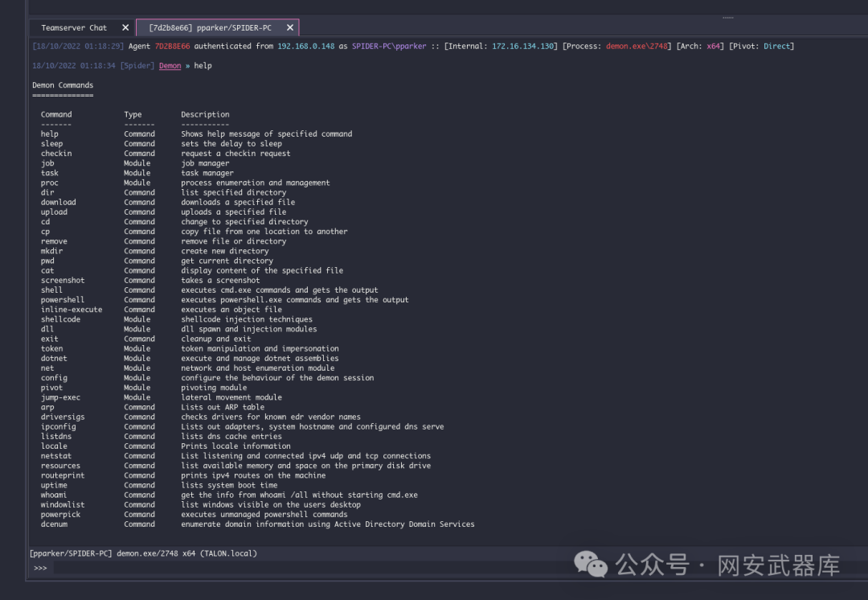
Task: Click the agent ID 7D2B8E66 text
Action: 172,46
